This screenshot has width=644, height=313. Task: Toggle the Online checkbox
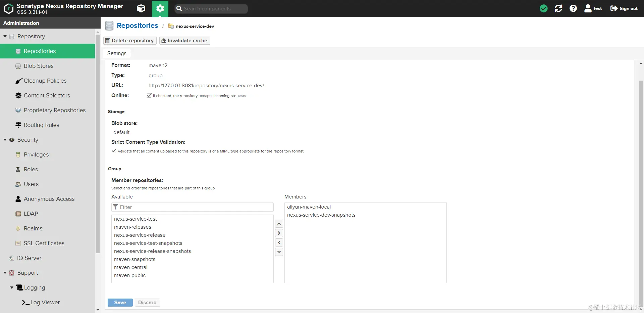coord(149,95)
